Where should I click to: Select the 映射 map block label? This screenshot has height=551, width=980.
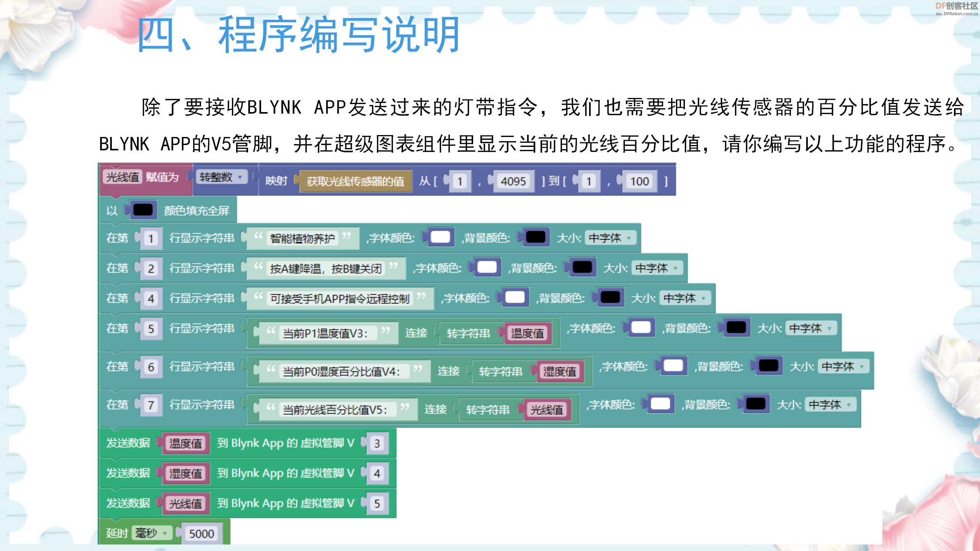click(276, 181)
